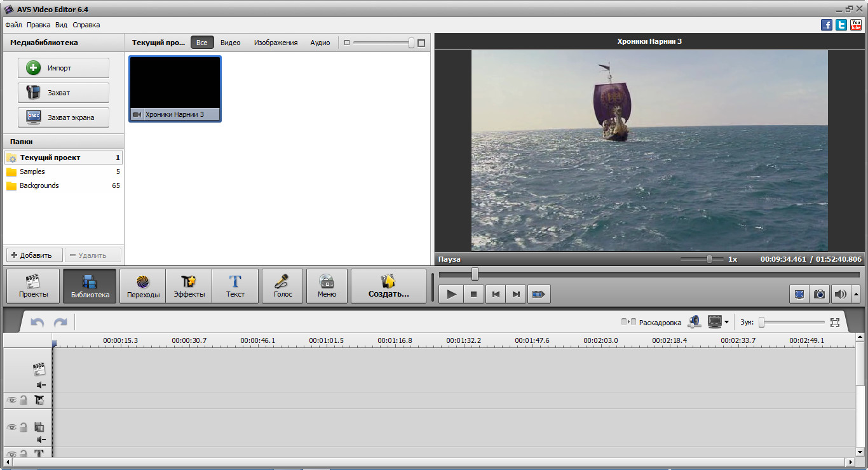Click the Импорт button
Viewport: 868px width, 470px height.
click(64, 68)
